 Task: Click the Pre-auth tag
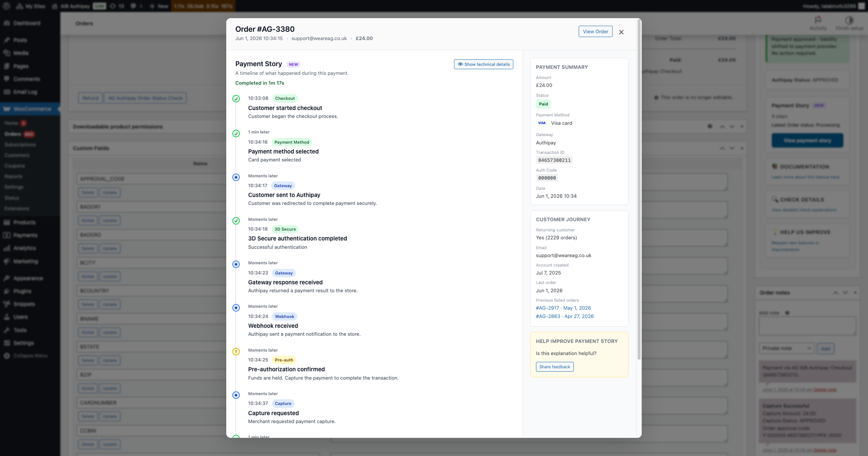point(284,360)
